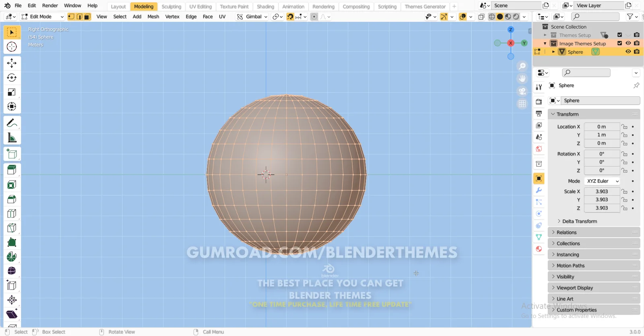Image resolution: width=644 pixels, height=336 pixels.
Task: Click the pan hand viewport gizmo
Action: coord(522,79)
